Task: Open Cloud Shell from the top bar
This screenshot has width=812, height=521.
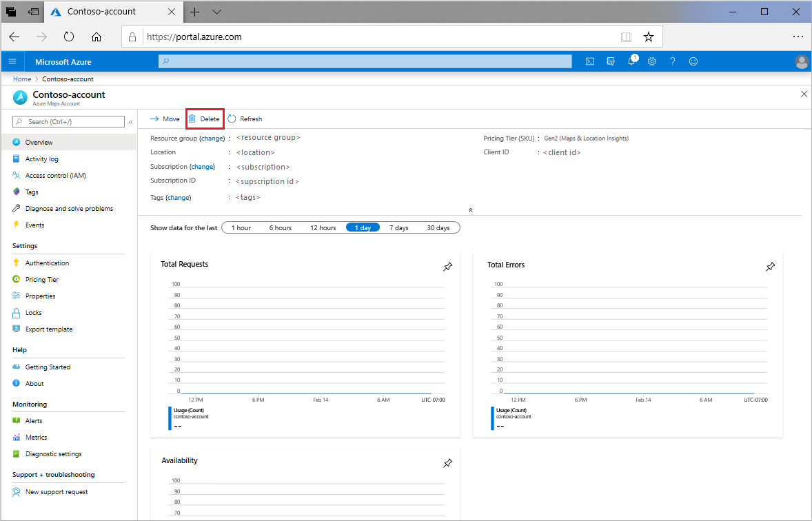Action: pyautogui.click(x=590, y=61)
